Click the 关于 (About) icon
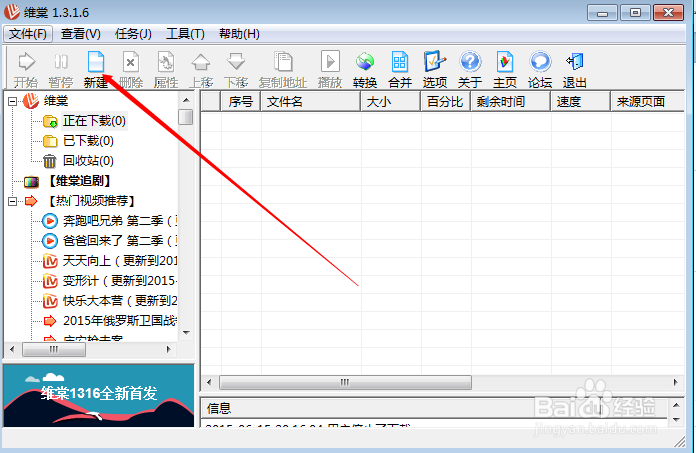696x453 pixels. click(470, 70)
